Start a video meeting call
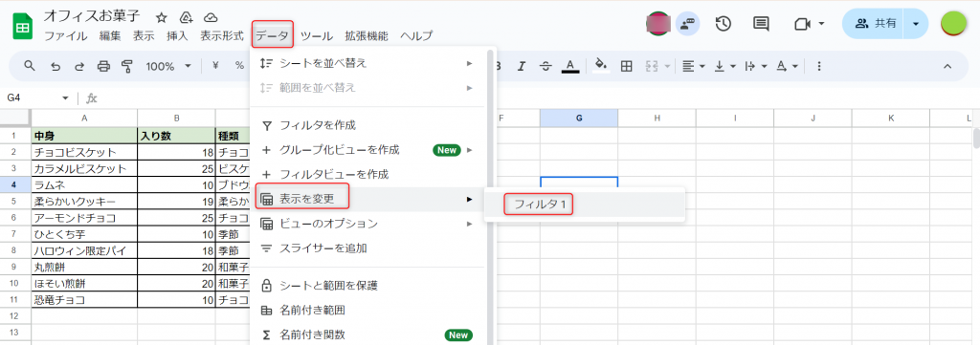Image resolution: width=980 pixels, height=345 pixels. pyautogui.click(x=802, y=24)
